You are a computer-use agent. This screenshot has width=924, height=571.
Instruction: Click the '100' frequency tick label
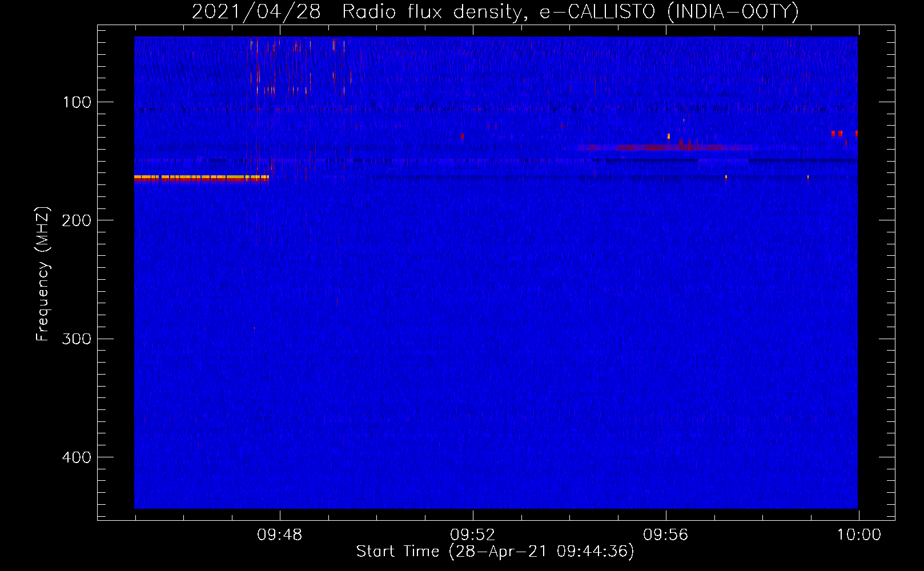pyautogui.click(x=77, y=102)
